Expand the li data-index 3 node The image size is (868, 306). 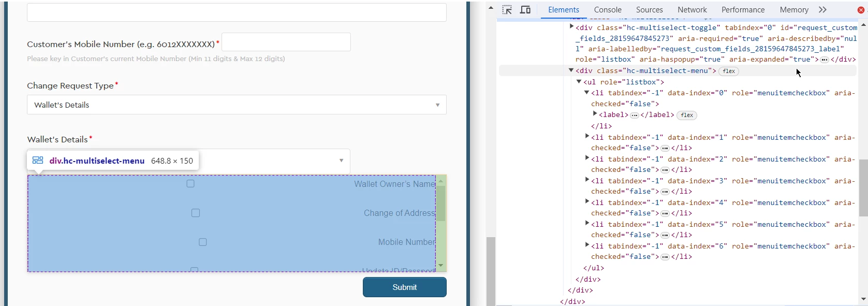coord(587,180)
